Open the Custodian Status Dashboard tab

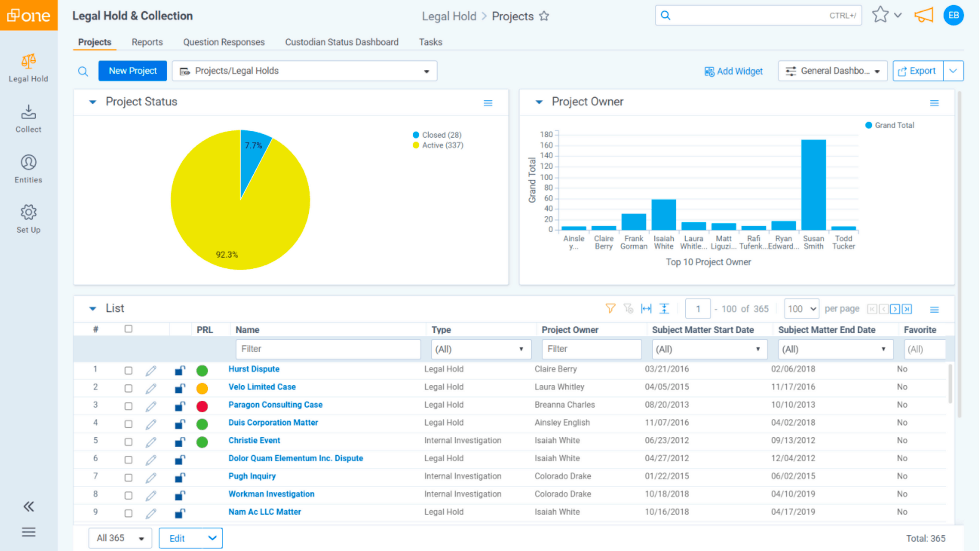point(341,42)
